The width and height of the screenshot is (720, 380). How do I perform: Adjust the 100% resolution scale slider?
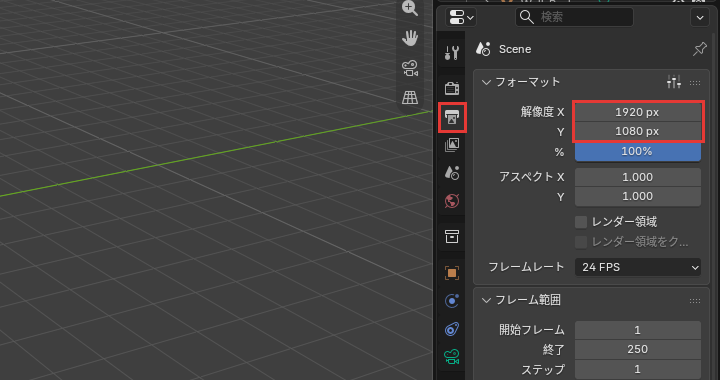[x=638, y=151]
